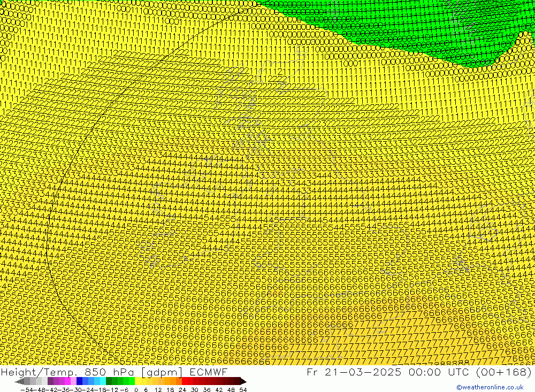Open the weatheronline.co.uk copyright link
This screenshot has width=535, height=392.
pyautogui.click(x=490, y=387)
